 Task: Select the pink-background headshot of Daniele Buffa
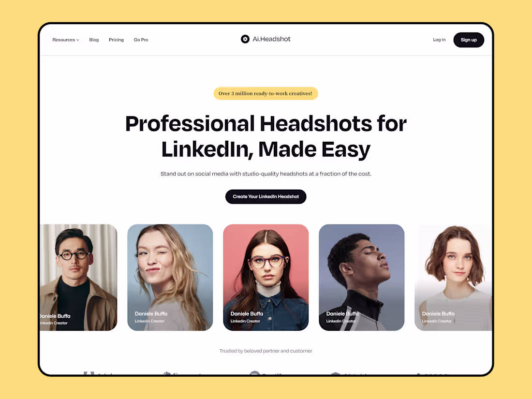pyautogui.click(x=266, y=277)
